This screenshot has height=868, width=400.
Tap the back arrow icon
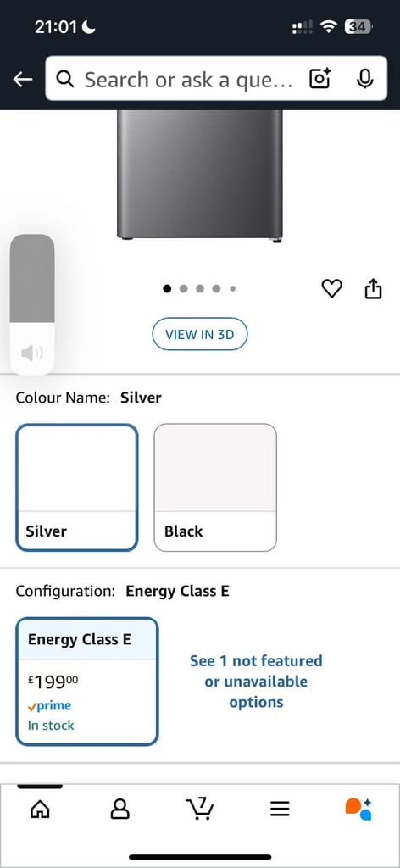[x=23, y=80]
